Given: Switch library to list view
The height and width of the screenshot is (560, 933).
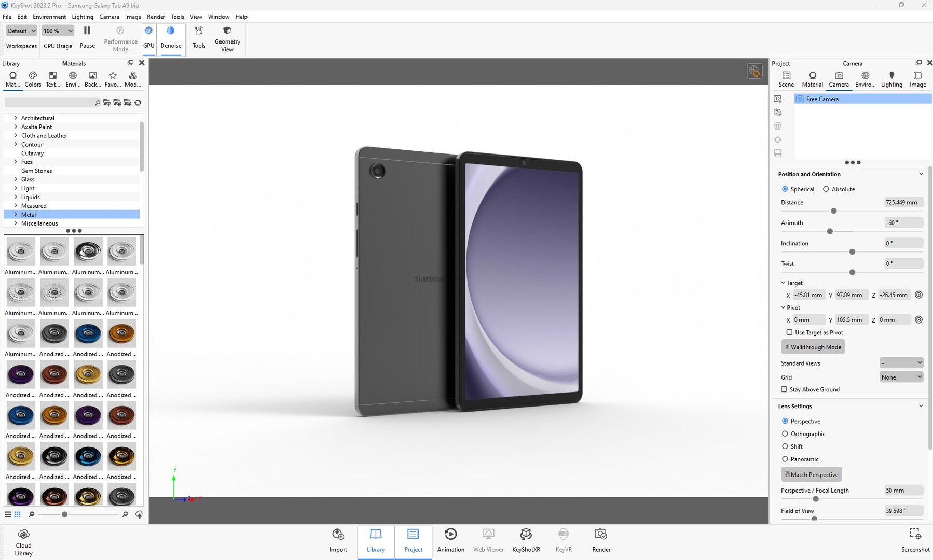Looking at the screenshot, I should (8, 514).
